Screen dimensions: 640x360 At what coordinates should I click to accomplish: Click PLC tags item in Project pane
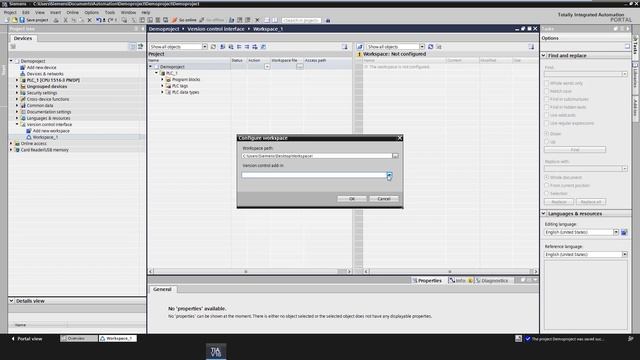[180, 86]
